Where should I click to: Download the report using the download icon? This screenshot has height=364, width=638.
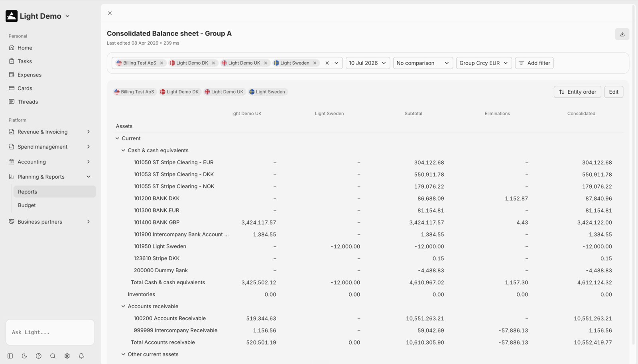click(622, 34)
